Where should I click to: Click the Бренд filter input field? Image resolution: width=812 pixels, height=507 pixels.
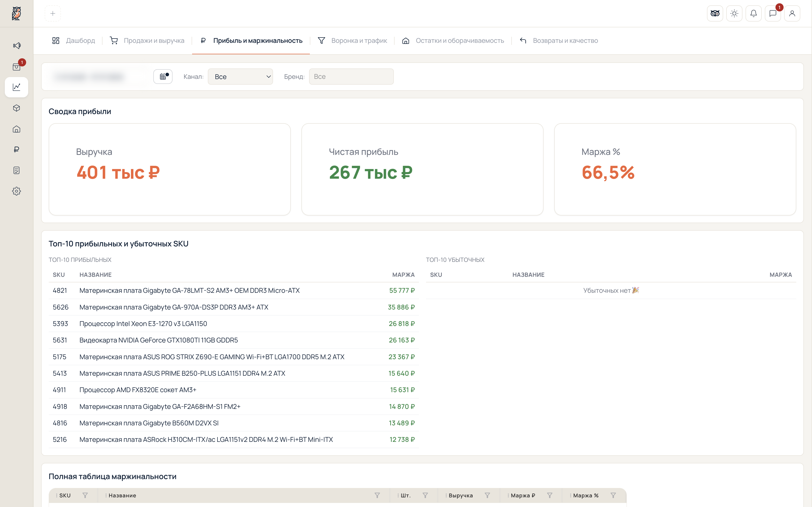click(351, 77)
